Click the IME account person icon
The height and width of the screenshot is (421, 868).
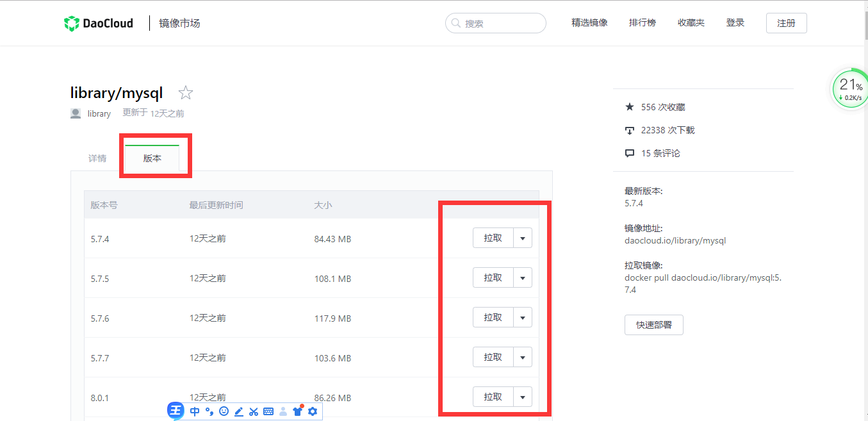(x=283, y=411)
